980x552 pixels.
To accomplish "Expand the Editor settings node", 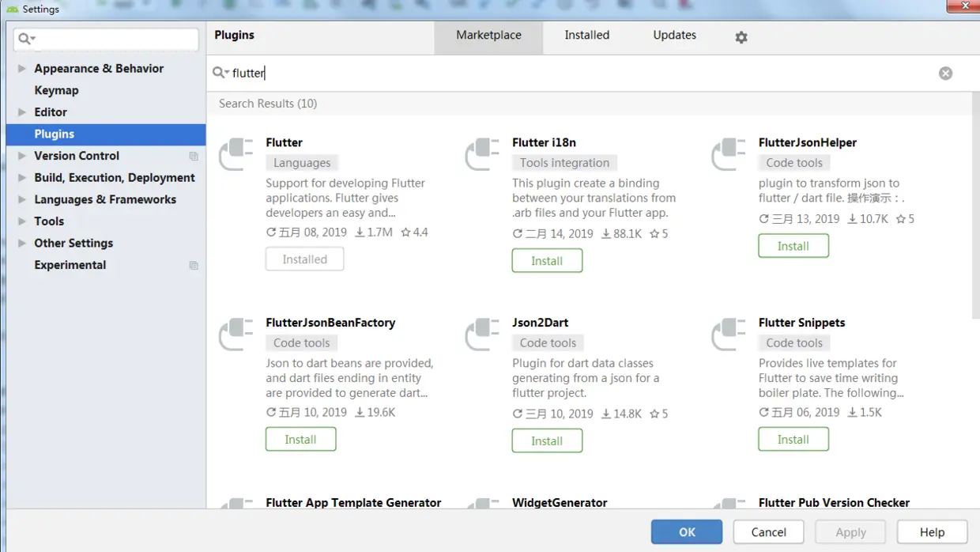I will point(22,112).
